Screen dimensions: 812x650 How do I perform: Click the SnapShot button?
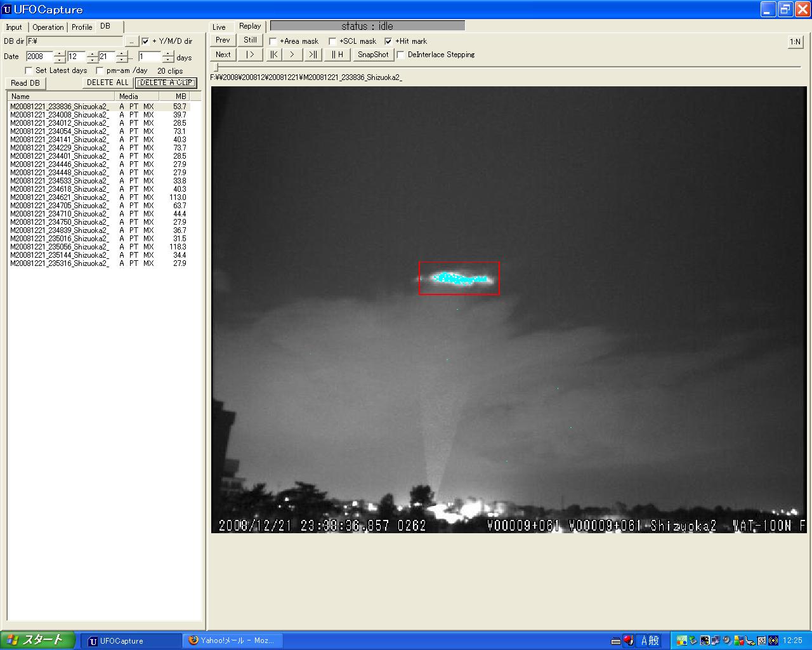(373, 55)
